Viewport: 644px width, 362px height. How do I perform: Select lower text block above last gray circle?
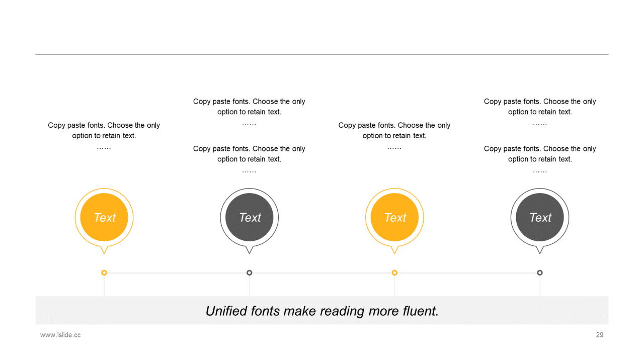tap(540, 160)
